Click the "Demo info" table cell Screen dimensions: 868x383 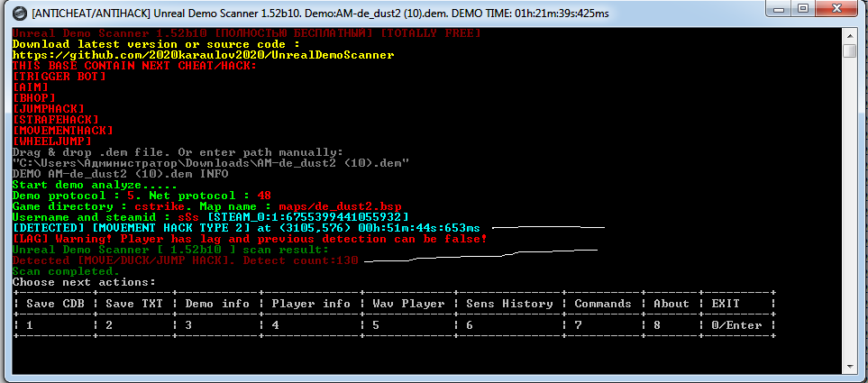(x=216, y=304)
